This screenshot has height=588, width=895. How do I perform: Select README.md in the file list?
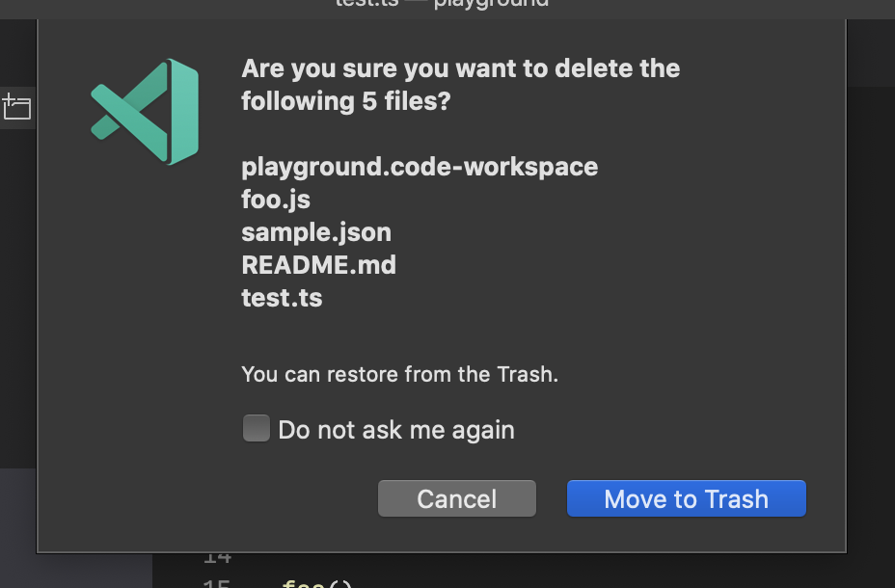tap(318, 265)
